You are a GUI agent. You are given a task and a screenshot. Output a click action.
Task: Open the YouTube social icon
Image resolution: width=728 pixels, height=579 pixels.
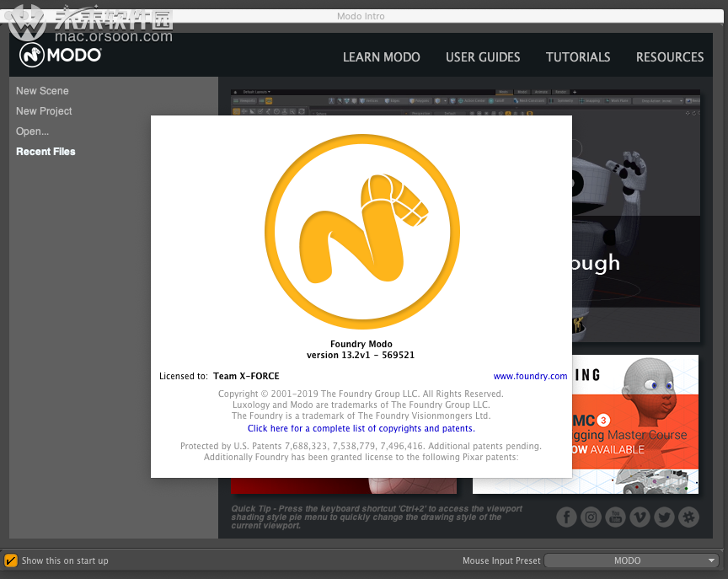point(615,517)
